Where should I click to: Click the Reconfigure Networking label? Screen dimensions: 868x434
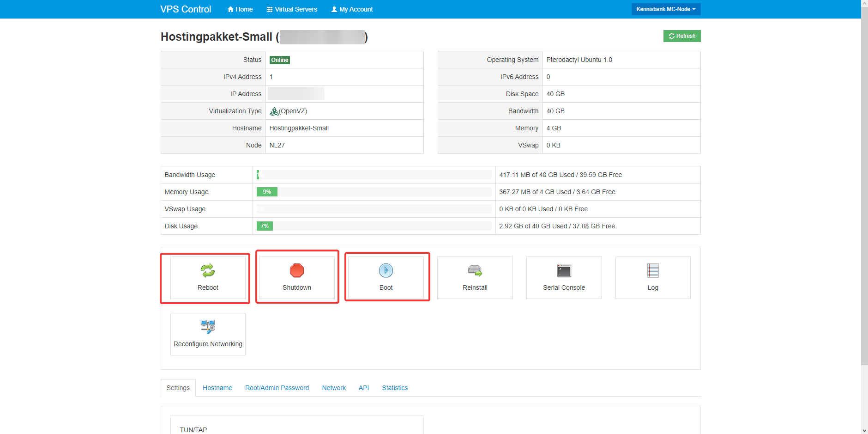(x=208, y=344)
